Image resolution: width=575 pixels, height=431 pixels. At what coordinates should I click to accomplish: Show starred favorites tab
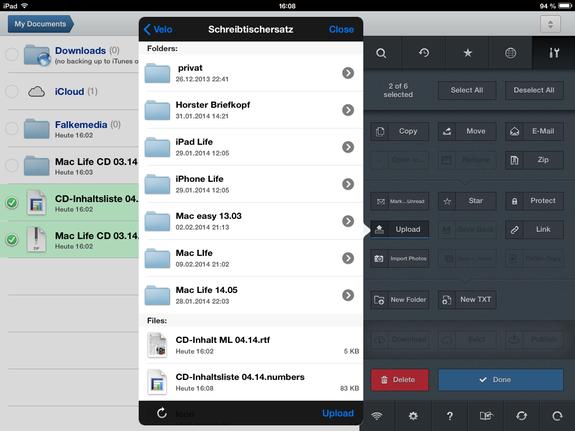click(467, 54)
